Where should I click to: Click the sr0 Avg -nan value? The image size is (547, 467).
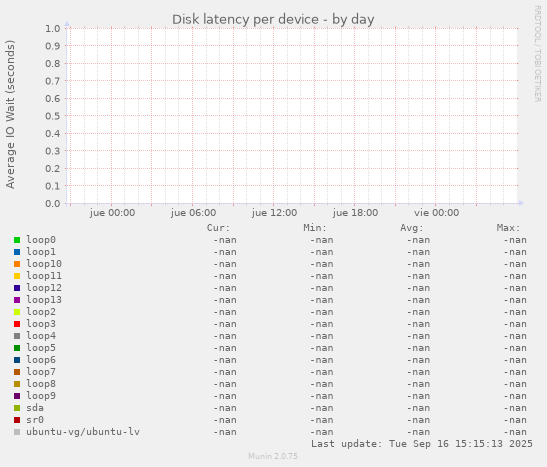(x=418, y=420)
